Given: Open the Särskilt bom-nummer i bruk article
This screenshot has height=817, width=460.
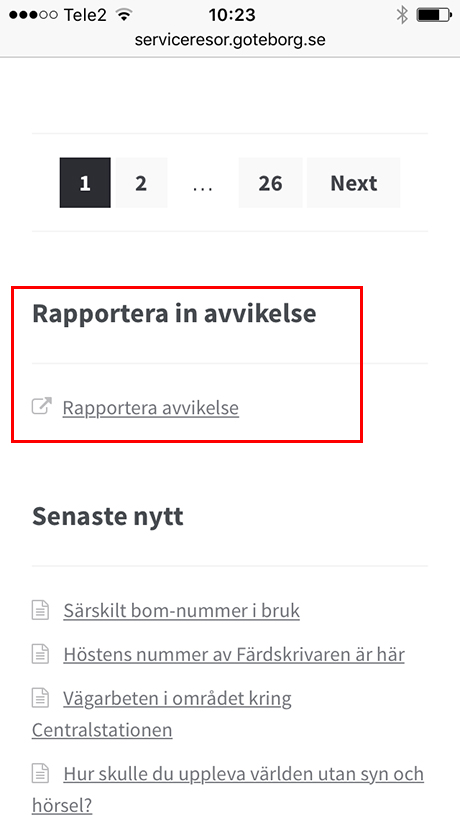Looking at the screenshot, I should coord(182,610).
